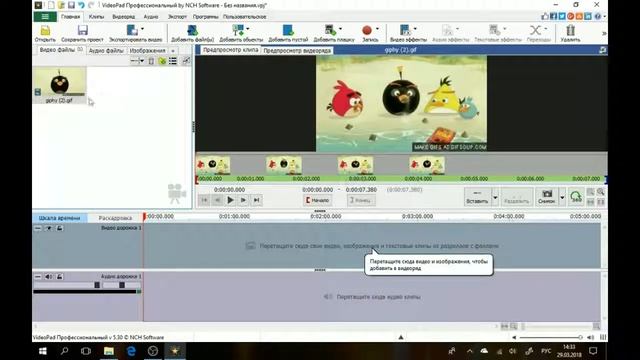Click the Экспортировать видео icon
The height and width of the screenshot is (360, 640).
[x=132, y=31]
